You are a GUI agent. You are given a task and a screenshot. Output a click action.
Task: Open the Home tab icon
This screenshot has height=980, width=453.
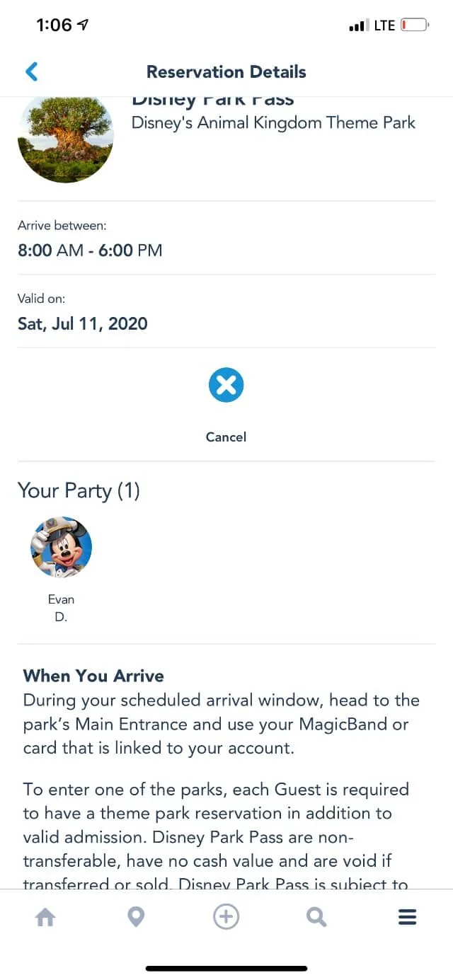(x=45, y=918)
